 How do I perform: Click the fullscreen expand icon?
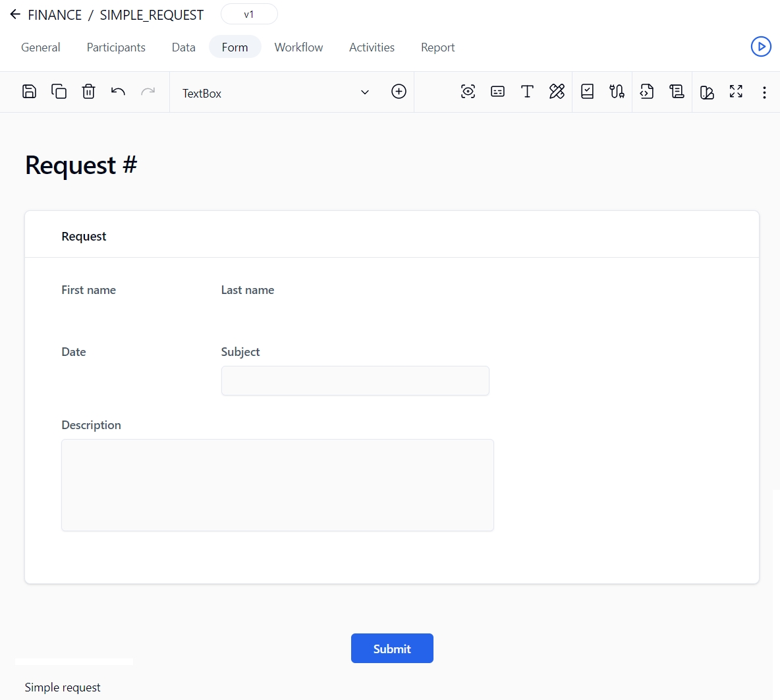(736, 92)
